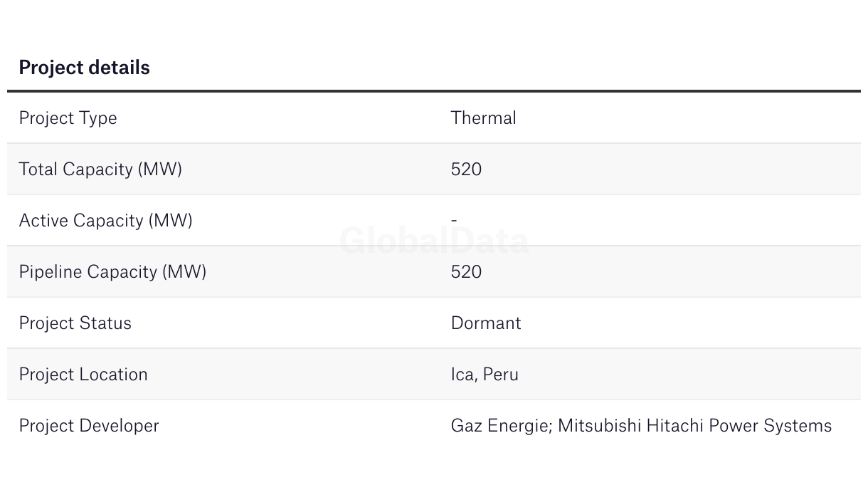Image resolution: width=868 pixels, height=480 pixels.
Task: Click the Pipeline Capacity value 520
Action: 466,272
